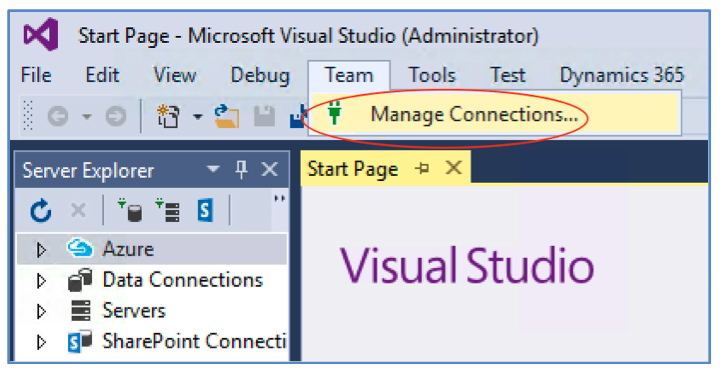Select the Azure tree item

(152, 249)
